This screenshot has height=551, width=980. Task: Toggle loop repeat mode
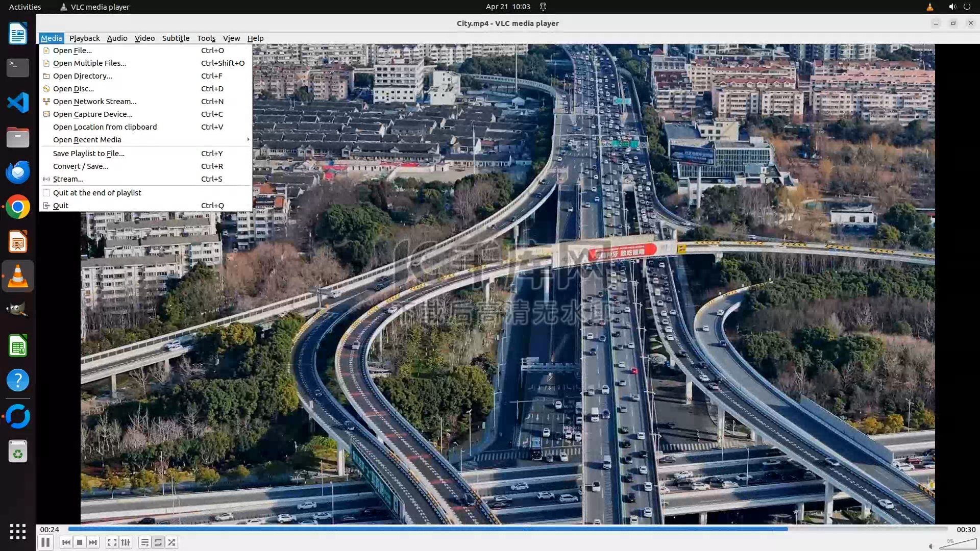tap(158, 542)
